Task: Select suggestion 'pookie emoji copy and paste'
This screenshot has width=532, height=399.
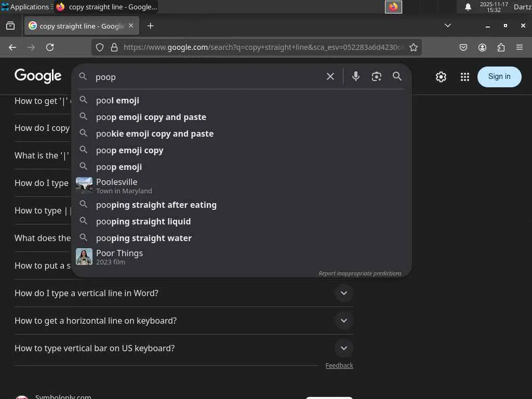Action: [x=242, y=134]
